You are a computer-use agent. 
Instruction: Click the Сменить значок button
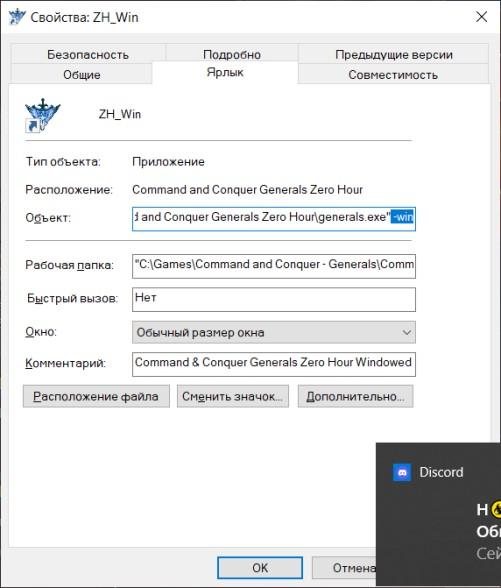point(233,396)
